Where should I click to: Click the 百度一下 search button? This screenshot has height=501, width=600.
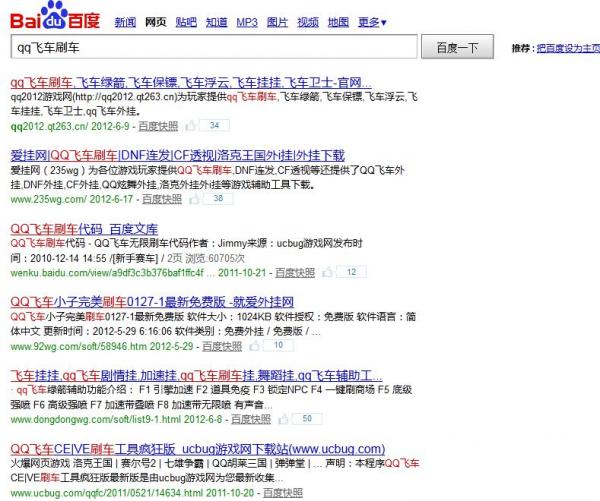point(457,47)
